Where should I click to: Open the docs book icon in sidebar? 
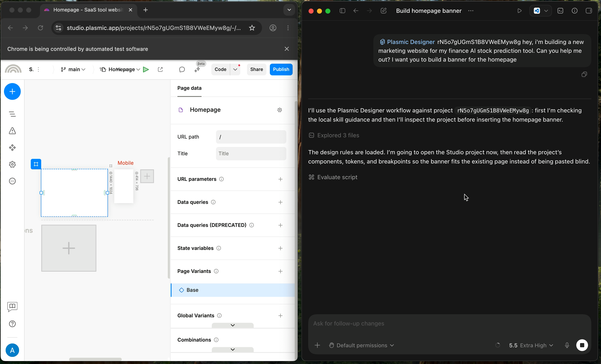pos(12,307)
